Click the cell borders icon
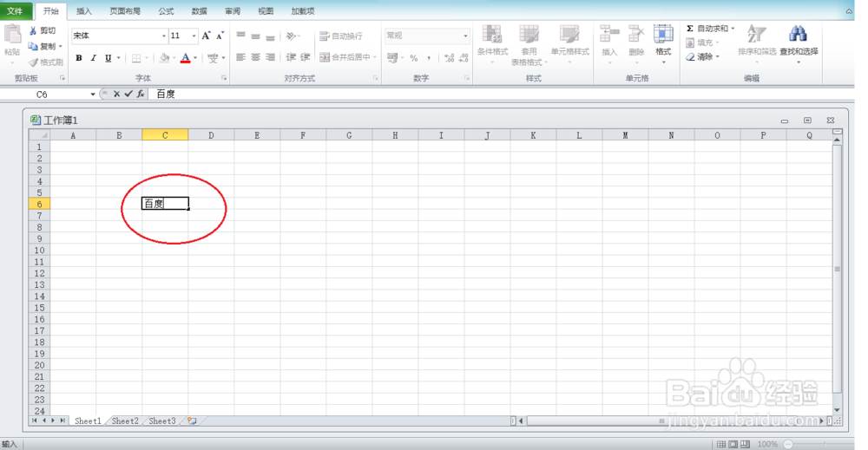 click(x=136, y=57)
